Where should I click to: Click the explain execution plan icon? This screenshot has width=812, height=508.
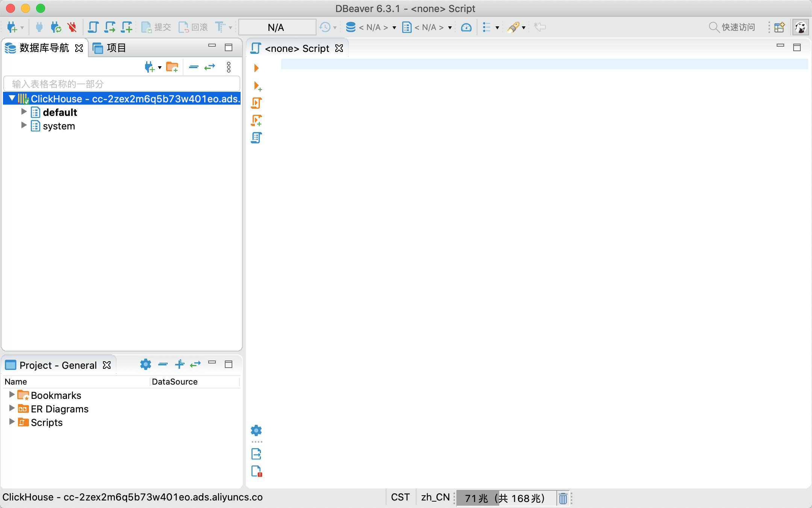click(256, 138)
